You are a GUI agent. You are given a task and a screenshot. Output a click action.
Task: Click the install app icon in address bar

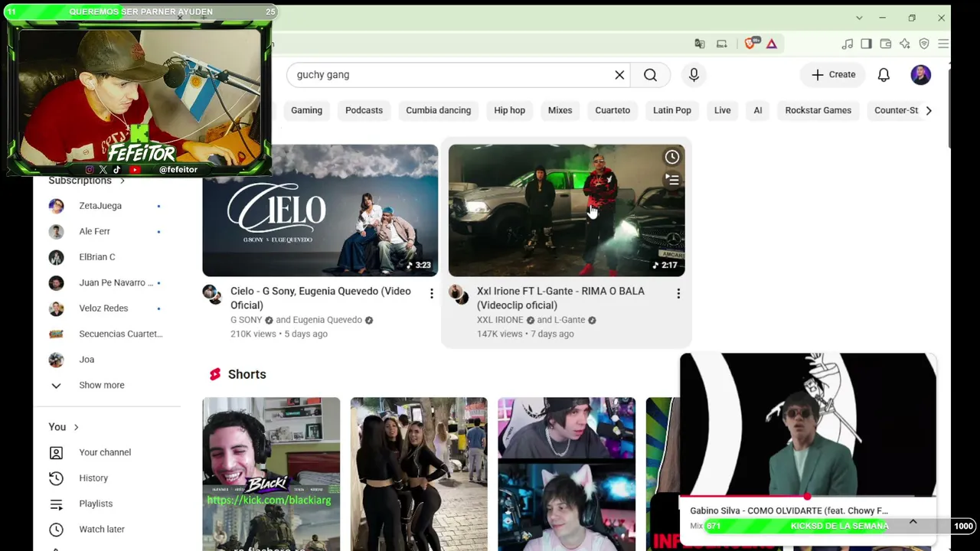721,44
